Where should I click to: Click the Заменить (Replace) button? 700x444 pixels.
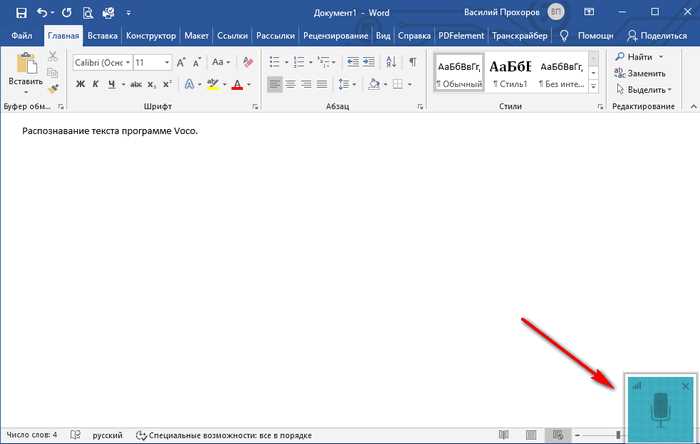pos(646,73)
